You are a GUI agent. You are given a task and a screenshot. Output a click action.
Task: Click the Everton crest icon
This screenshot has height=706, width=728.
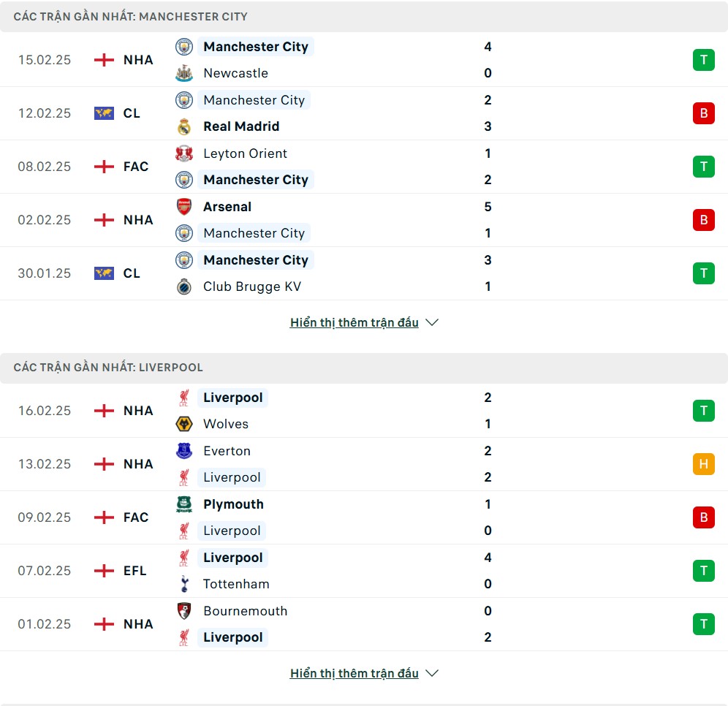point(184,451)
